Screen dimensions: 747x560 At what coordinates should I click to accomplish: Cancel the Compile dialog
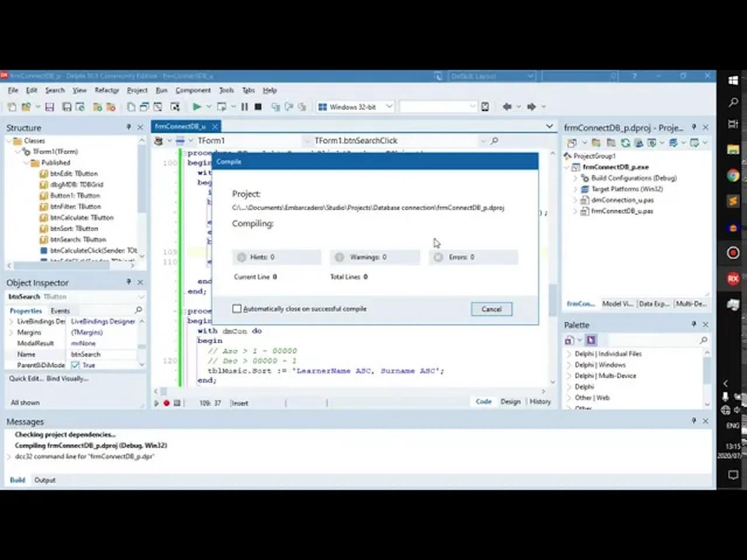(491, 309)
